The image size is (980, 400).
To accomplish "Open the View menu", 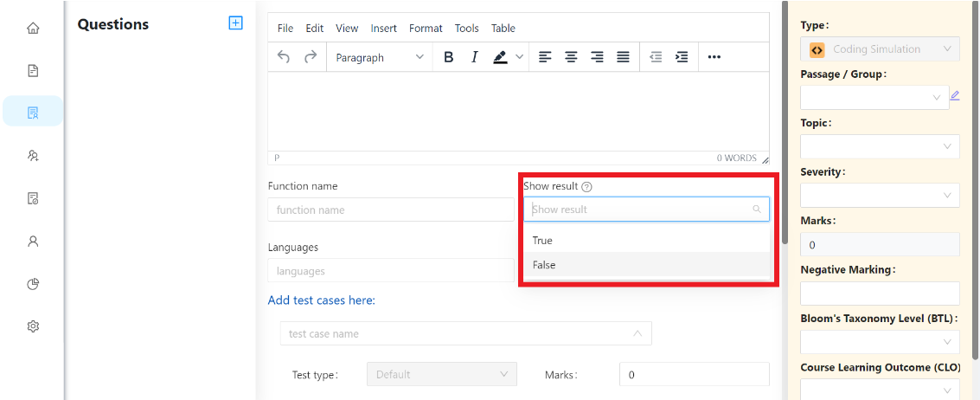I will pyautogui.click(x=347, y=29).
